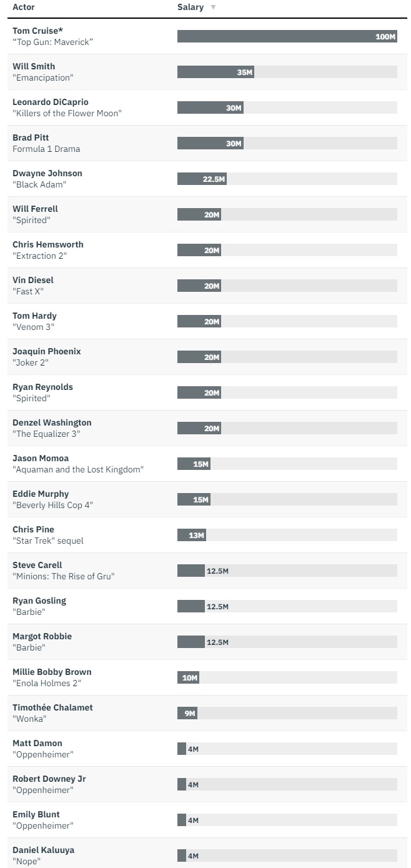Select the Margot Robbie name
Viewport: 411px width, 868px height.
pos(42,636)
